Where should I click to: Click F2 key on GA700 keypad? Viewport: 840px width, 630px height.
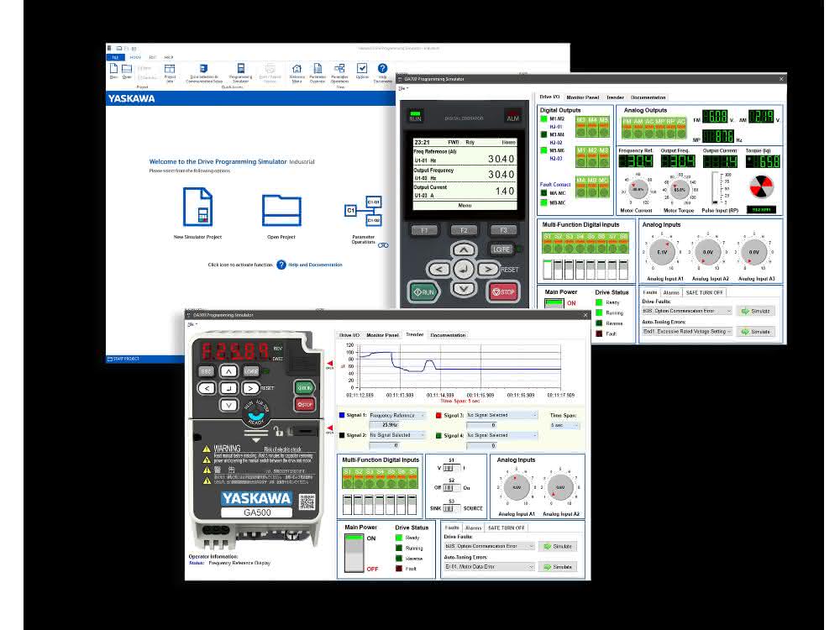(x=464, y=230)
